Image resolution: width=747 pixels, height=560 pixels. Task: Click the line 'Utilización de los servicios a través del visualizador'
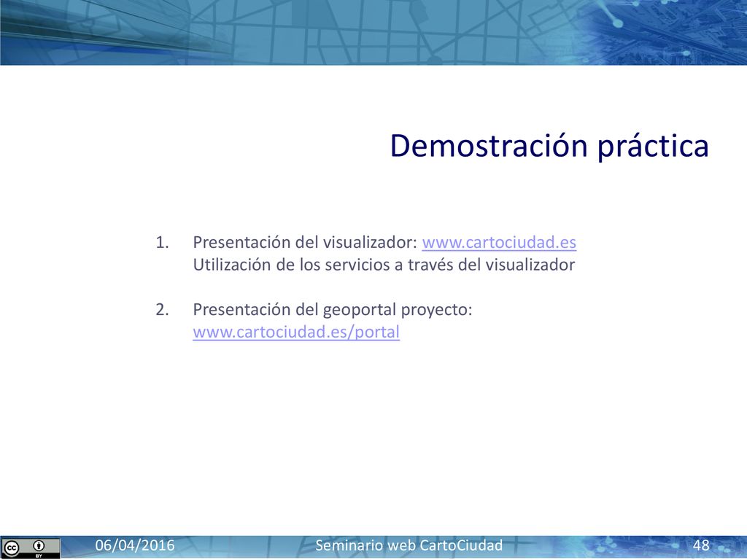click(384, 265)
